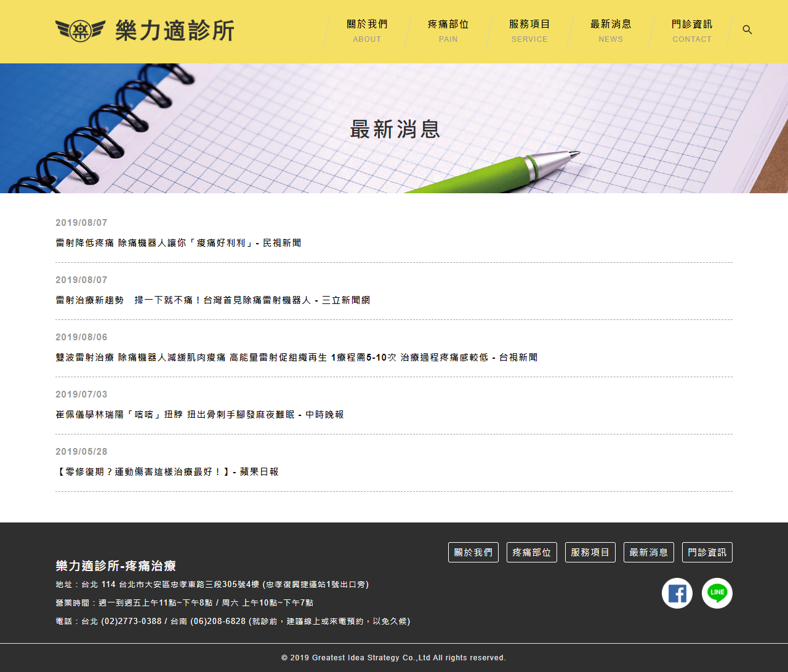This screenshot has height=672, width=788.
Task: View the 中時晚報 bone spur article
Action: (x=200, y=415)
